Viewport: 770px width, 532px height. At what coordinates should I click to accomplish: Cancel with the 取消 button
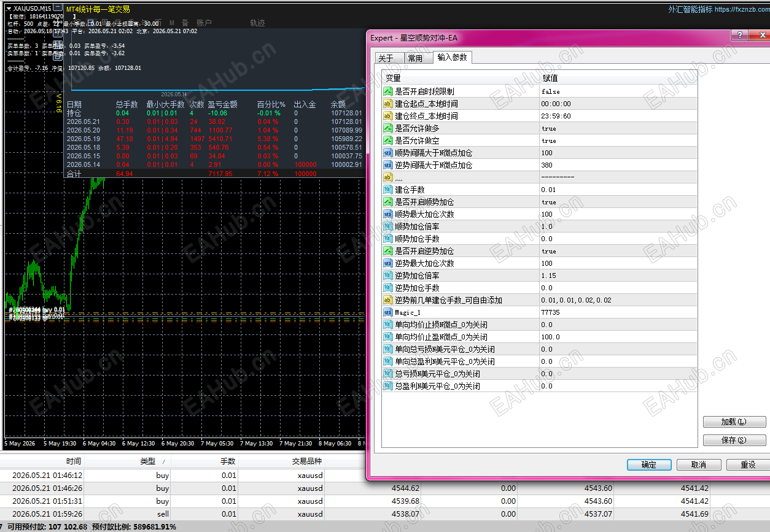point(699,465)
